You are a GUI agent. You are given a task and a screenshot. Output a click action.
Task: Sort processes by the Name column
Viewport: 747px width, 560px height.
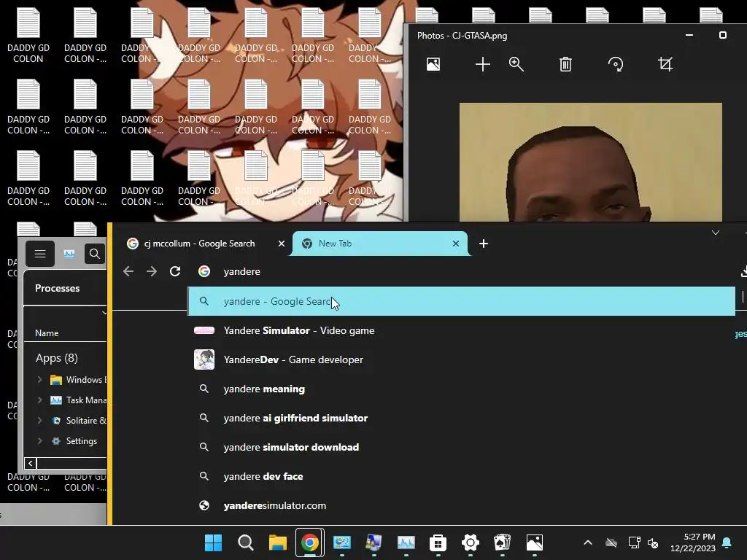[47, 333]
